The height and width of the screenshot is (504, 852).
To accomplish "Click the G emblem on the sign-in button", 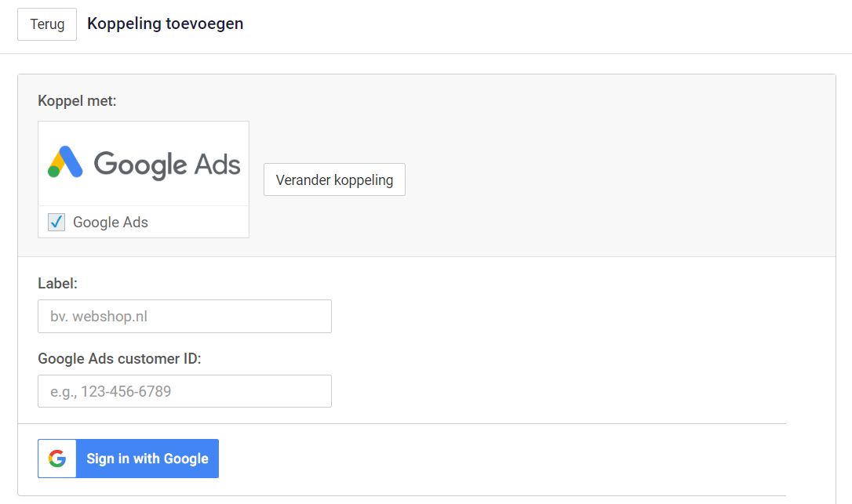I will tap(56, 458).
